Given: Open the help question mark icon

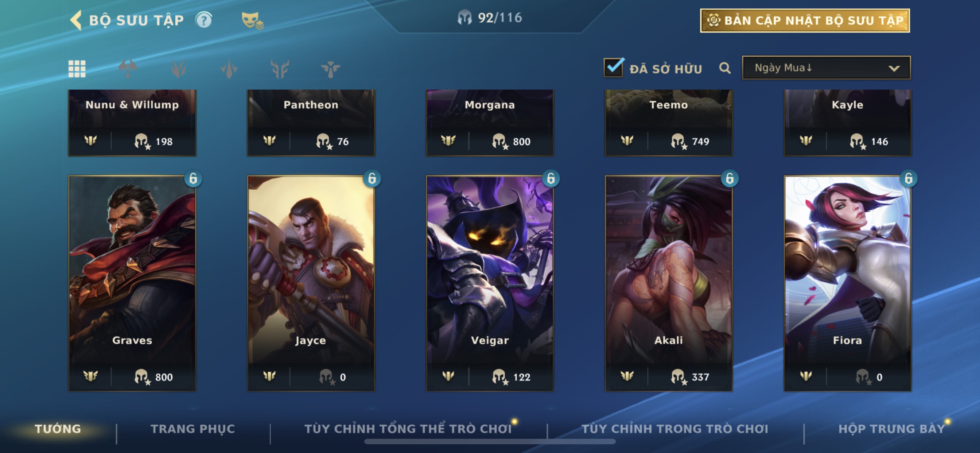Looking at the screenshot, I should 204,20.
